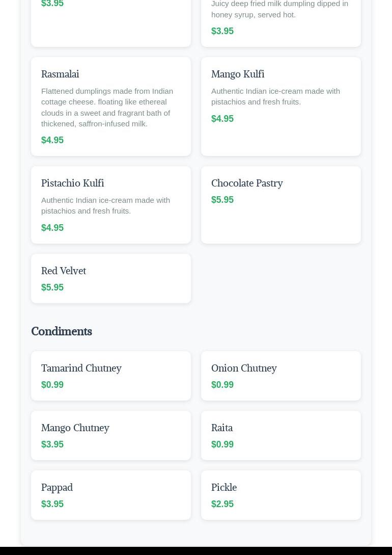Select Tamarind Chutney condiment
392x555 pixels.
pos(111,376)
